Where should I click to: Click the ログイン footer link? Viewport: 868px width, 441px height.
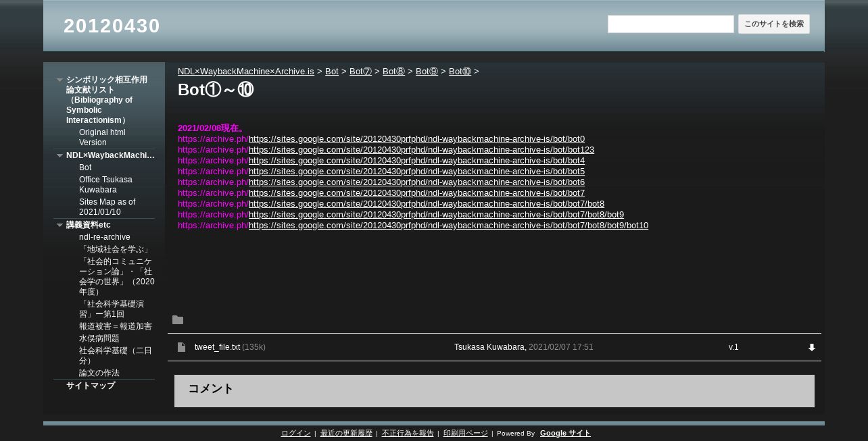[x=296, y=434]
